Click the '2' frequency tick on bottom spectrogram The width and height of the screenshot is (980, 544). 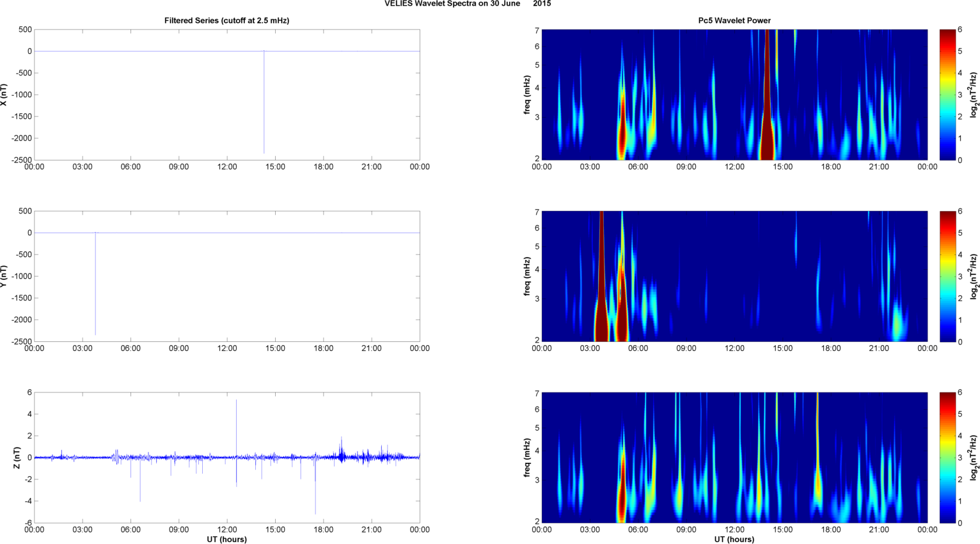(537, 522)
